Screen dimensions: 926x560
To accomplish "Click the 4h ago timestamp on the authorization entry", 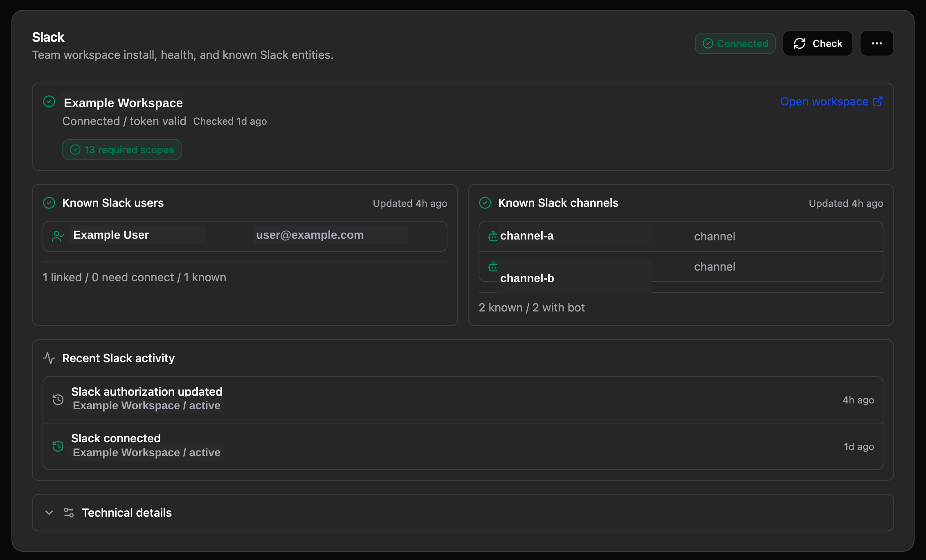I will 858,400.
